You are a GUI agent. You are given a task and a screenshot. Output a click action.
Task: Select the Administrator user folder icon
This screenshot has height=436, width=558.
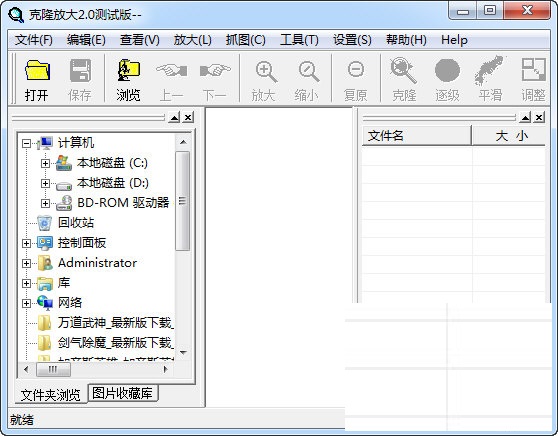[45, 263]
